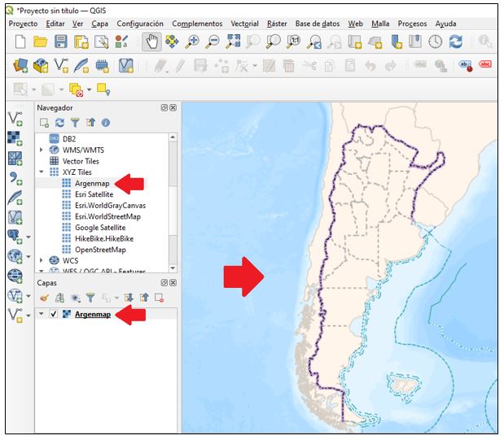Refresh map canvas with blue arrows icon

[455, 42]
